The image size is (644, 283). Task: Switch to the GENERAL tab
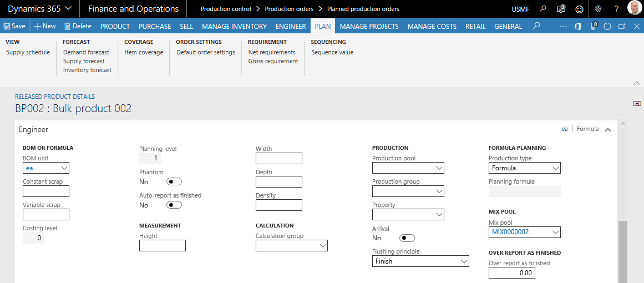tap(508, 26)
